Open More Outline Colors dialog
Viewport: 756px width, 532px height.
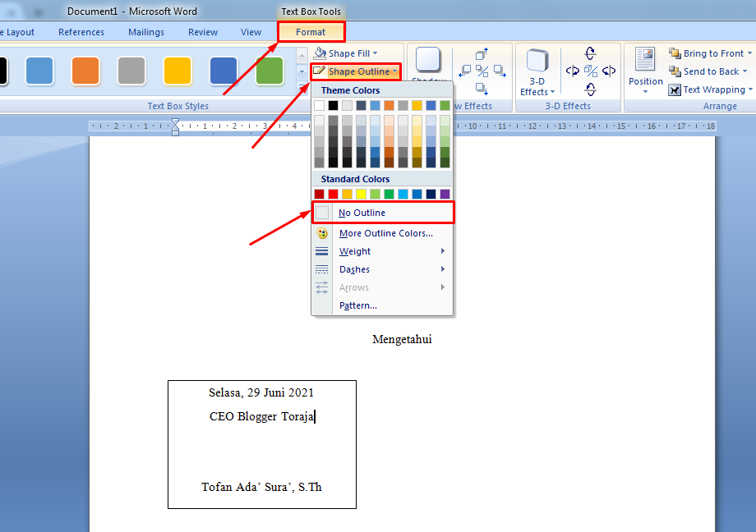click(385, 233)
